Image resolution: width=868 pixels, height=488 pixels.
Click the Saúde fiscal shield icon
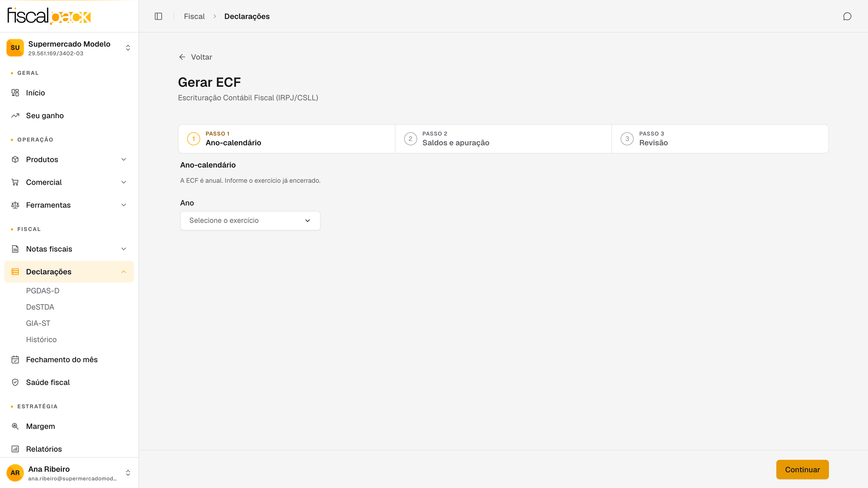pos(15,382)
